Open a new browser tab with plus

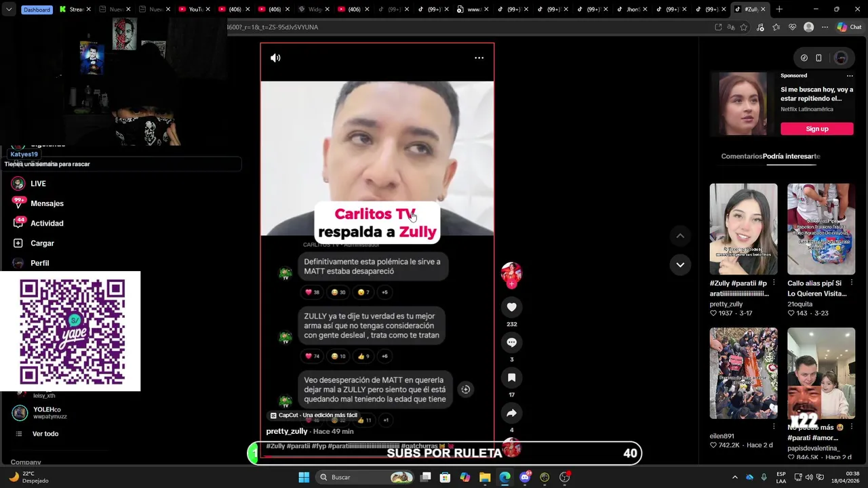779,9
